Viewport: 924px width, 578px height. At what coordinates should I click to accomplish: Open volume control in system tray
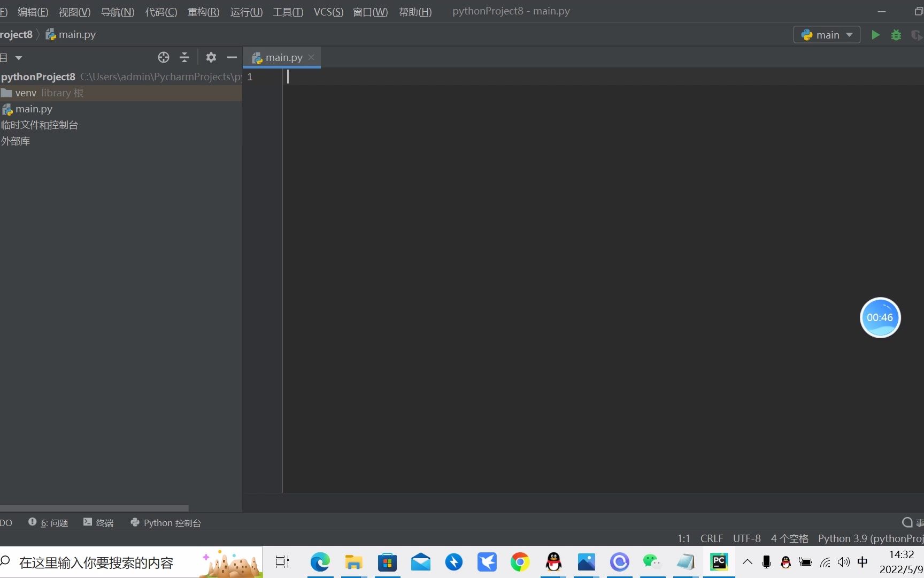pyautogui.click(x=844, y=562)
